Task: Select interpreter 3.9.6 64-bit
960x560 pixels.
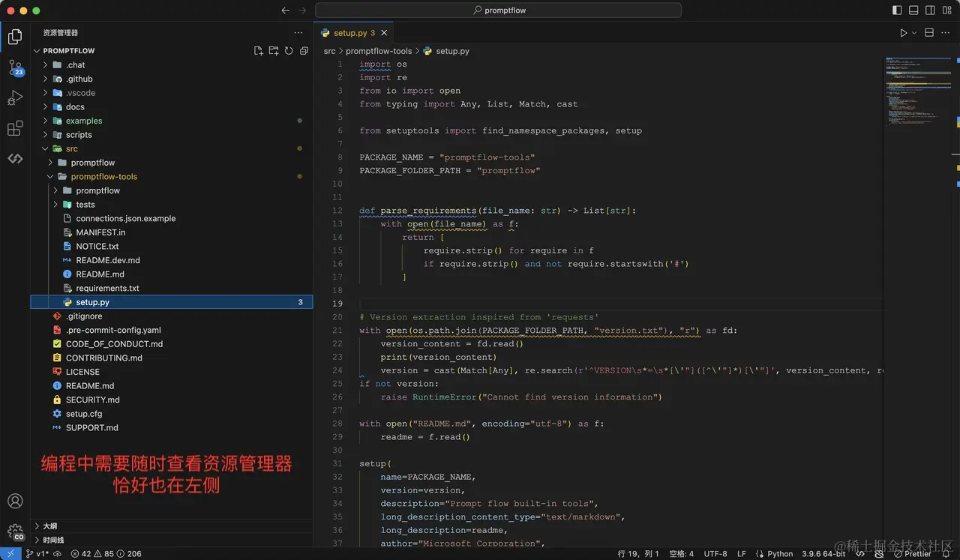Action: coord(823,554)
